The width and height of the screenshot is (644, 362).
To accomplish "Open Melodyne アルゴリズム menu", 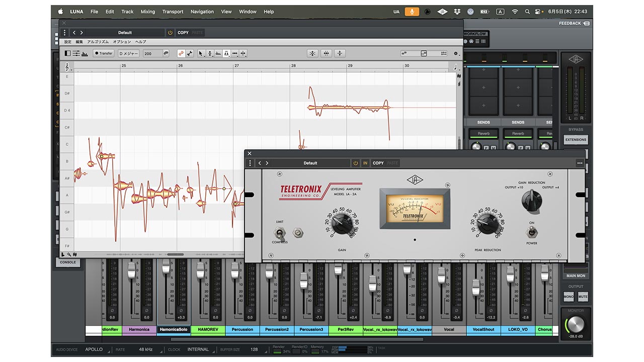I will tap(98, 42).
